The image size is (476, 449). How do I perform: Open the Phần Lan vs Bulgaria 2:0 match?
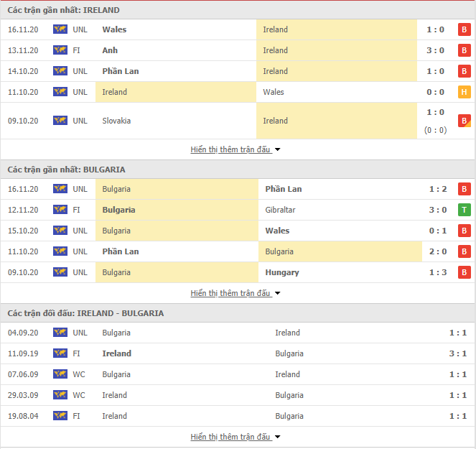[x=238, y=251]
